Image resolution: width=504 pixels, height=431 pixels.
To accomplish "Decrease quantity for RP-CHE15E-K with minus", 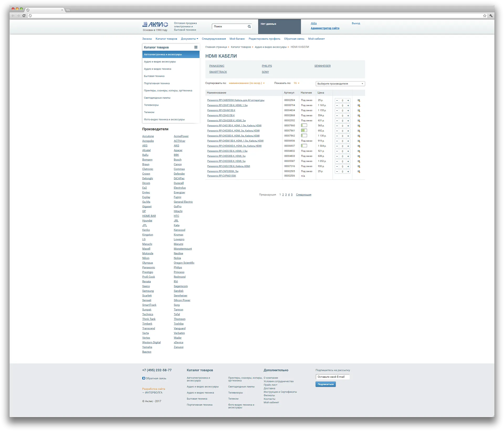I will coord(337,126).
